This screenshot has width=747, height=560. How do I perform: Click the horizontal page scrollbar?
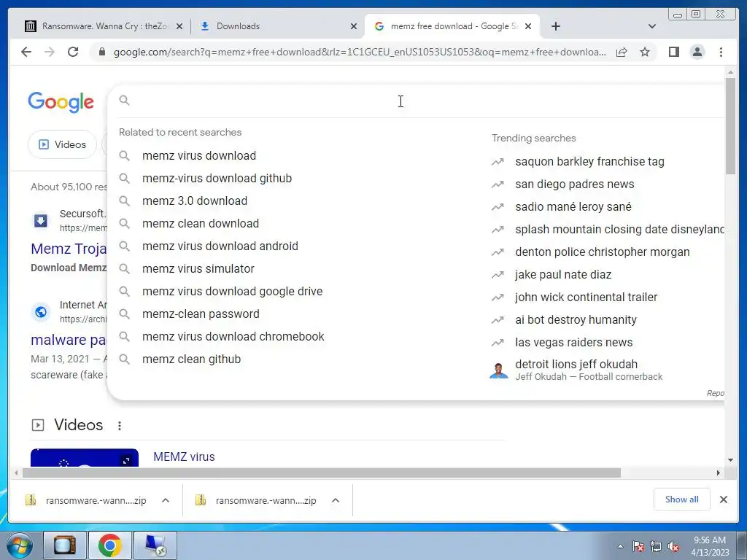[322, 472]
